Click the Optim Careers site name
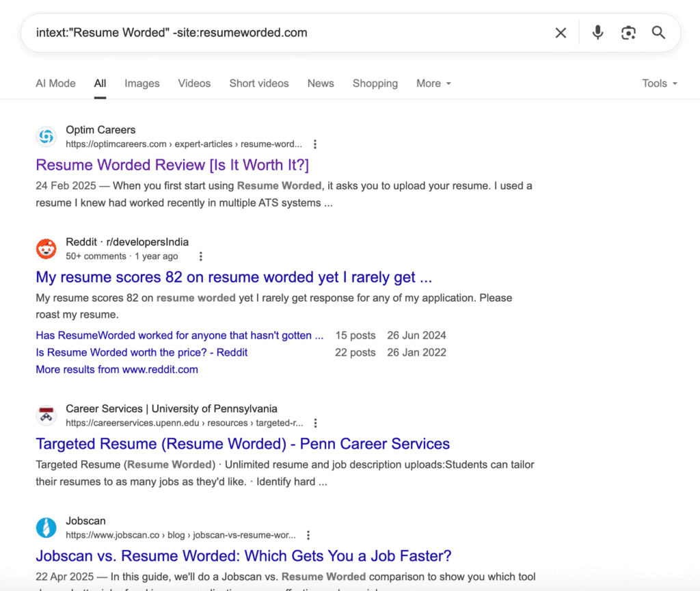 coord(101,130)
